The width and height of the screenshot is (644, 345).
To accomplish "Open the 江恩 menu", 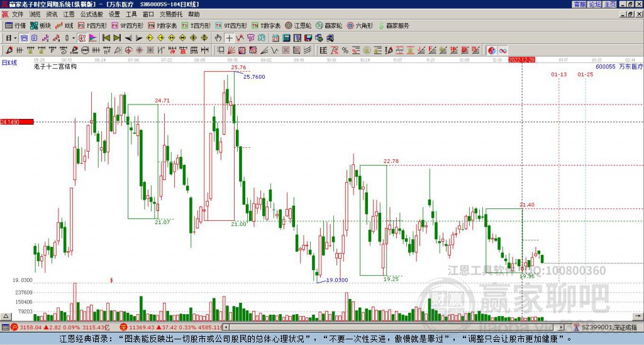I will click(x=69, y=14).
